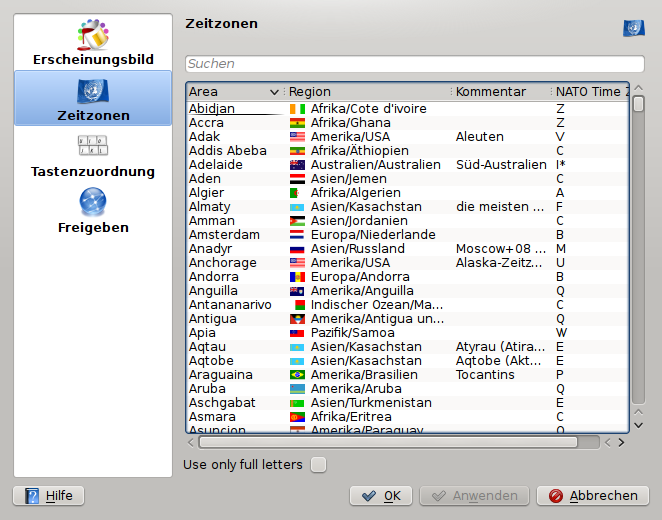Enable the Use only full letters checkbox

pos(318,465)
